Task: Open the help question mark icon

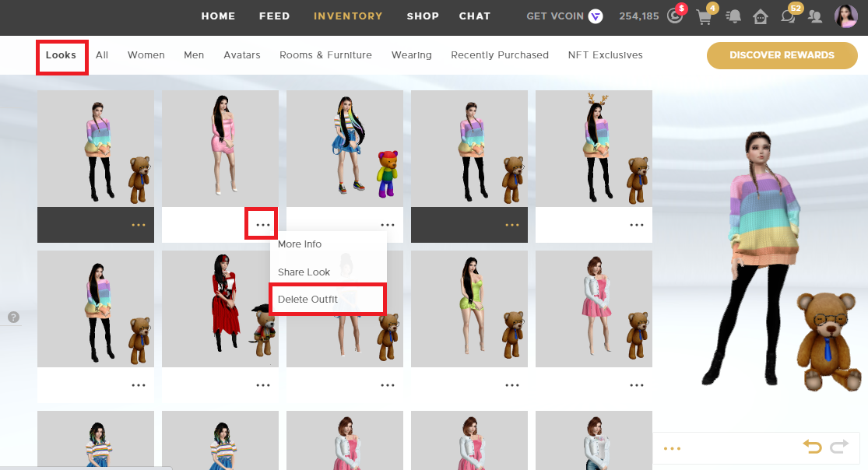Action: 13,316
